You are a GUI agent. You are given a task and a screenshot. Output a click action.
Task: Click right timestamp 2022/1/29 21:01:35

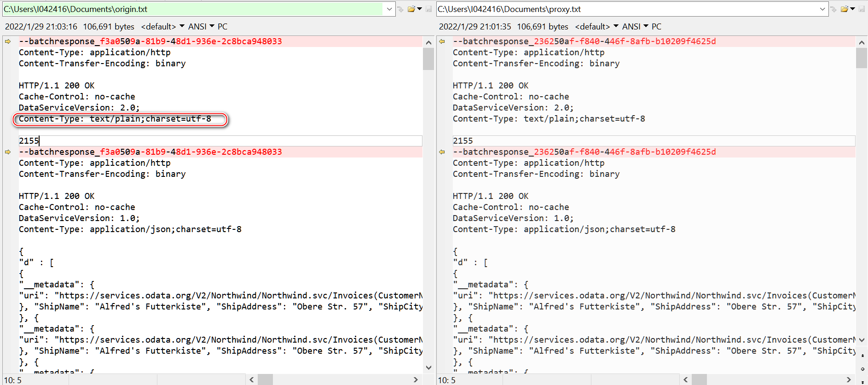tap(475, 27)
